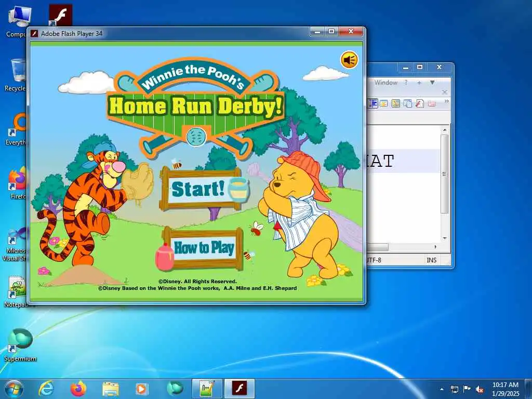The width and height of the screenshot is (532, 399).
Task: Select the Flash Player desktop shortcut icon
Action: [60, 15]
